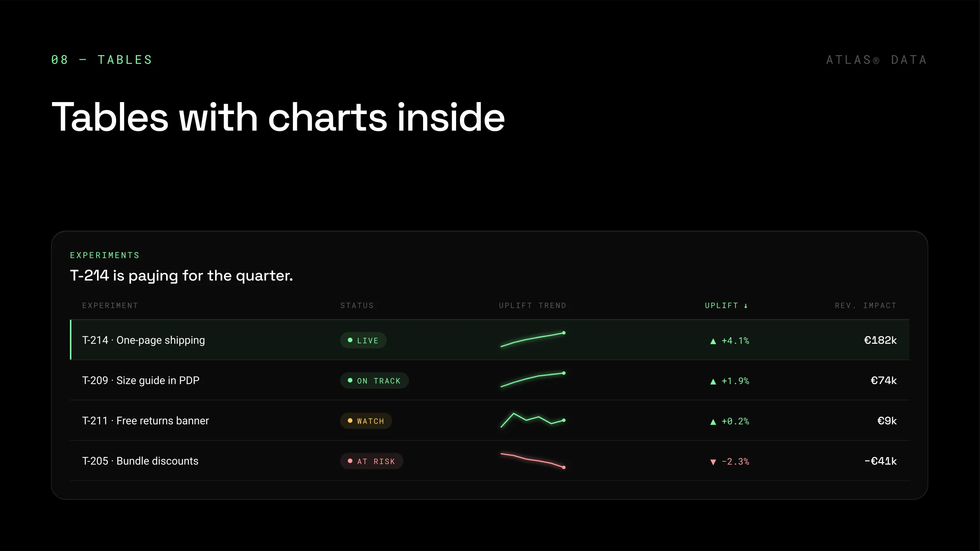Image resolution: width=980 pixels, height=551 pixels.
Task: Click the 'T-214 is paying for the quarter.' heading
Action: coord(181,276)
